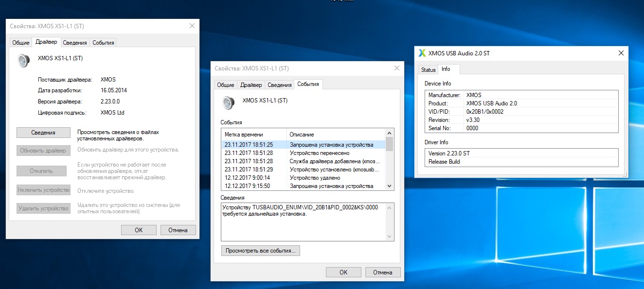Image resolution: width=644 pixels, height=289 pixels.
Task: Click the XMOS logo icon in the title bar
Action: pos(422,53)
